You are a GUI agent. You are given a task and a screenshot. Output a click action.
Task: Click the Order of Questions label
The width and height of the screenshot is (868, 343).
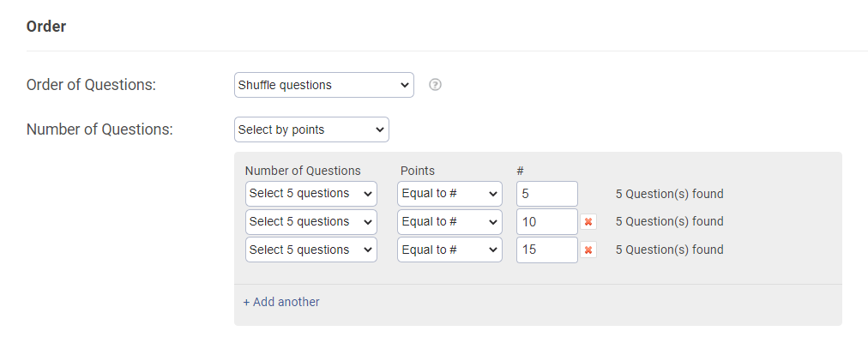click(91, 85)
